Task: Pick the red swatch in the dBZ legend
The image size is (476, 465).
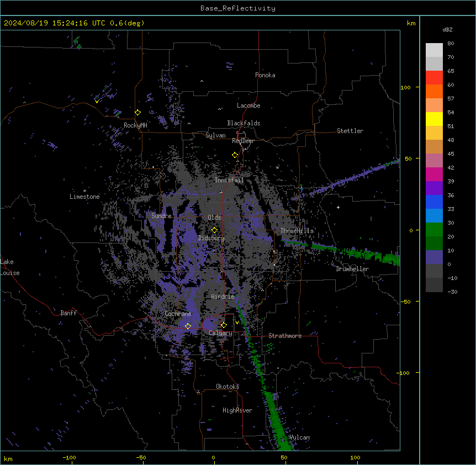Action: click(434, 78)
